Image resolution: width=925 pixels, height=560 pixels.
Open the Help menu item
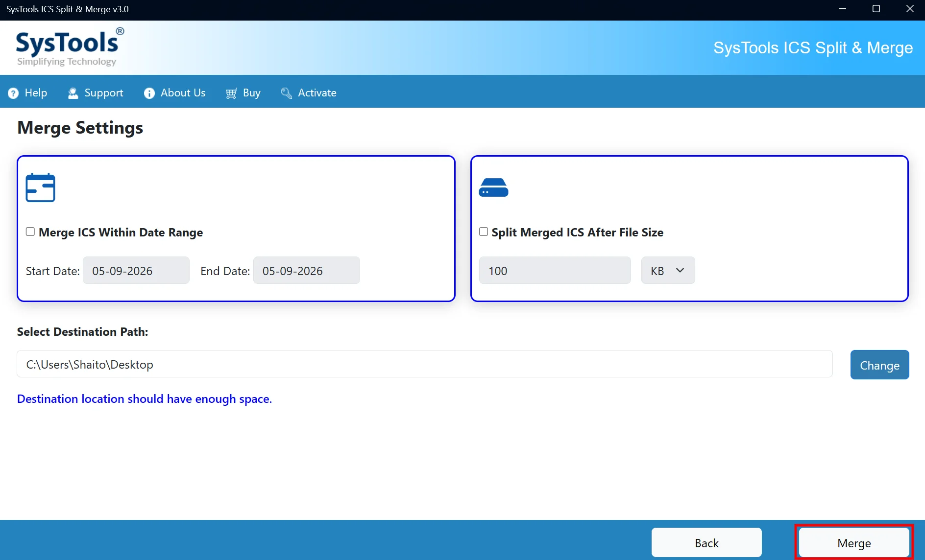point(28,93)
